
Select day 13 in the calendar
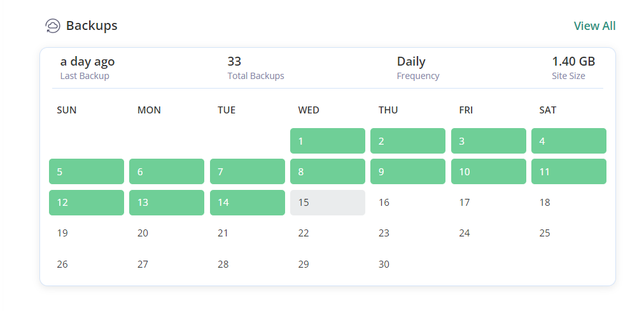pos(166,203)
